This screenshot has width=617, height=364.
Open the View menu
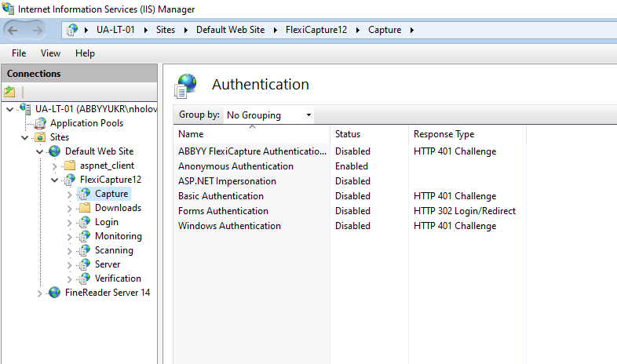[x=50, y=53]
